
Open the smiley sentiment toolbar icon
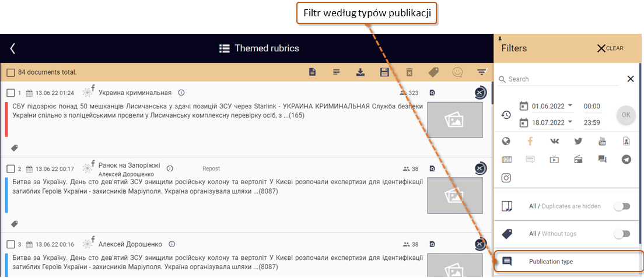coord(457,72)
